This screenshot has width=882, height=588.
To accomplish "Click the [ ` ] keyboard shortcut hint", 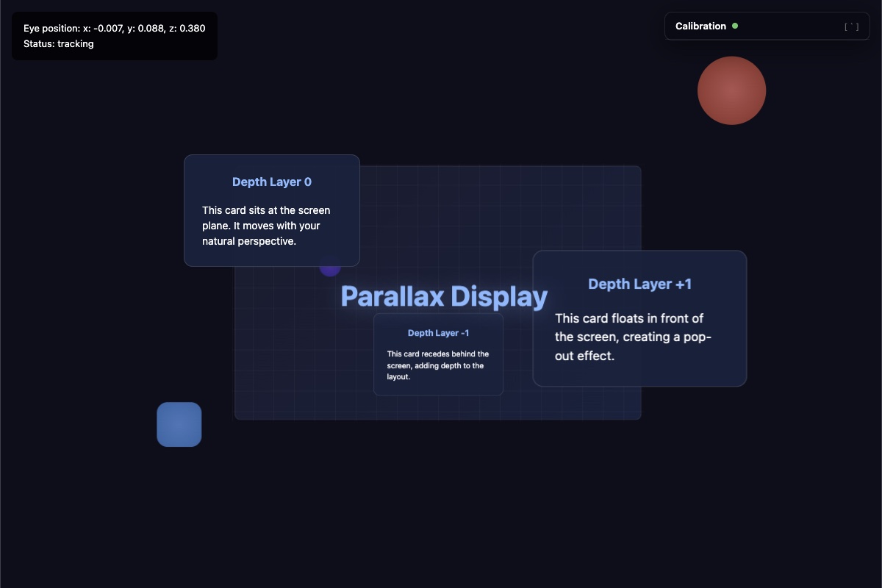I will (851, 26).
